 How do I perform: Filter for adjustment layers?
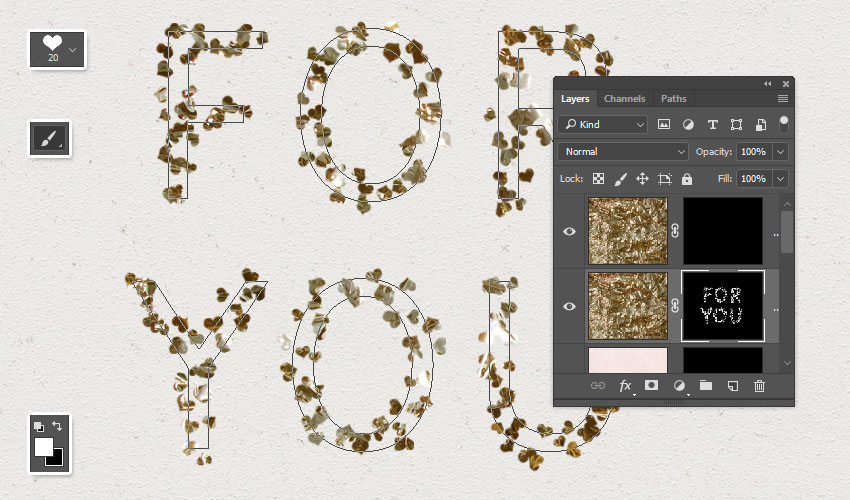click(688, 125)
